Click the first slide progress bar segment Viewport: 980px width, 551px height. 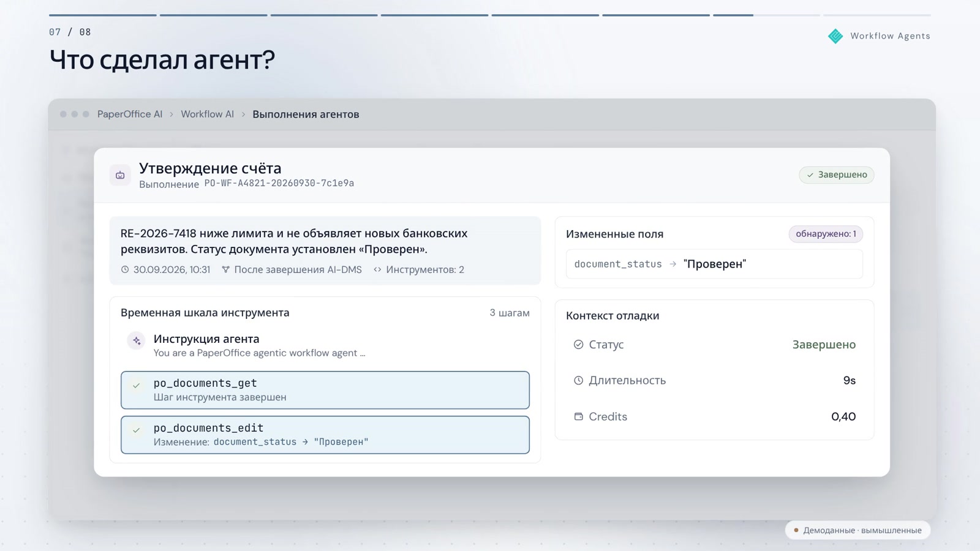[x=103, y=15]
